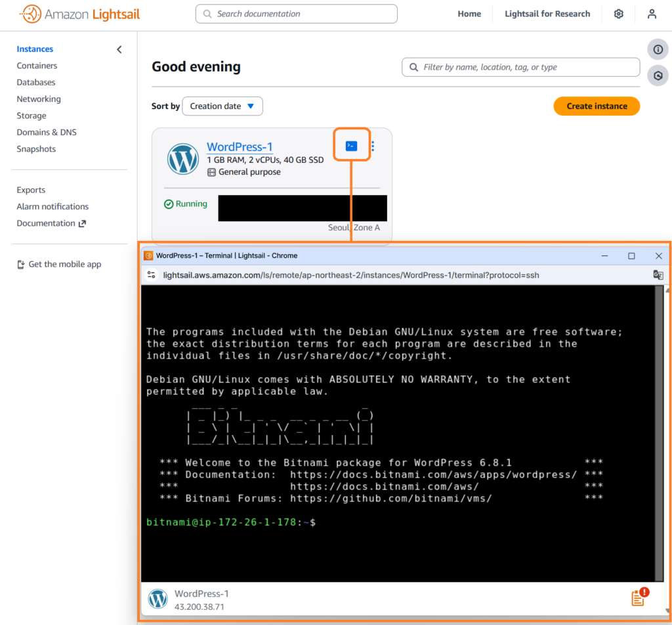672x625 pixels.
Task: Open SSH terminal for WordPress-1 instance
Action: [351, 146]
